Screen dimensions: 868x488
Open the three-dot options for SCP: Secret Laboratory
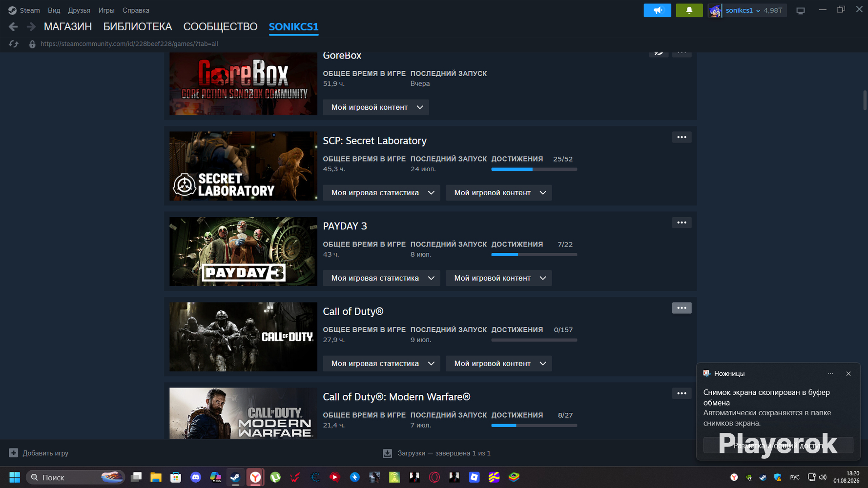pyautogui.click(x=682, y=137)
